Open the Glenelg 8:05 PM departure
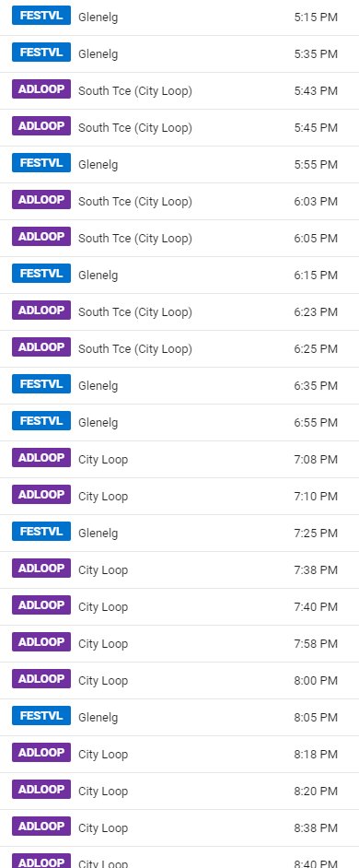359x868 pixels. point(179,718)
